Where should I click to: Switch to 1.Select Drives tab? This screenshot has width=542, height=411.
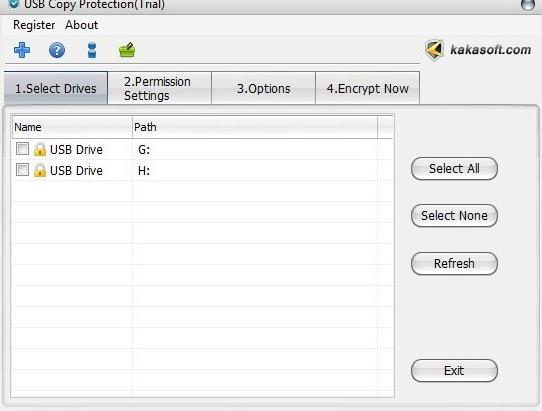56,88
